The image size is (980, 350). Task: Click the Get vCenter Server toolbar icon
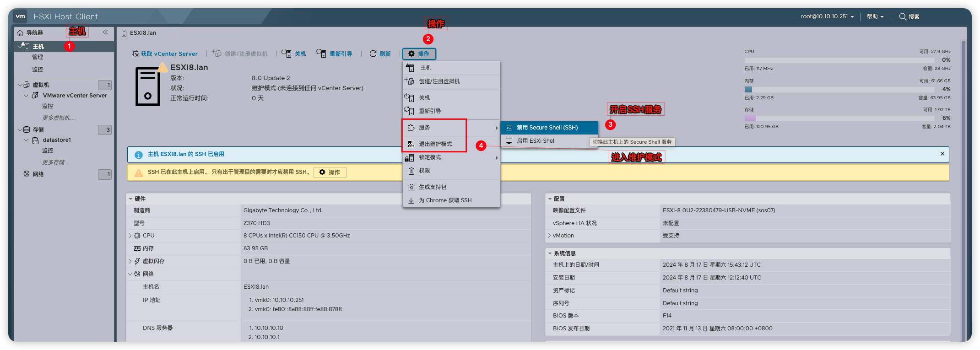tap(135, 54)
